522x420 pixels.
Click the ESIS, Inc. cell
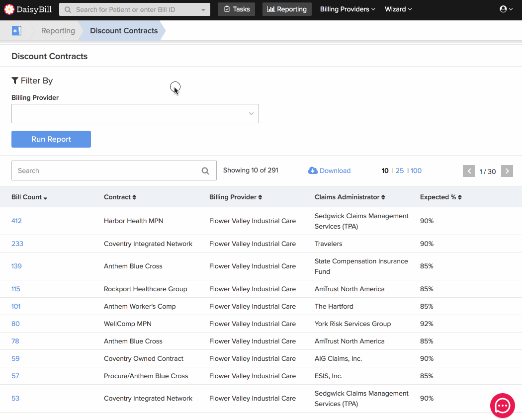click(328, 376)
